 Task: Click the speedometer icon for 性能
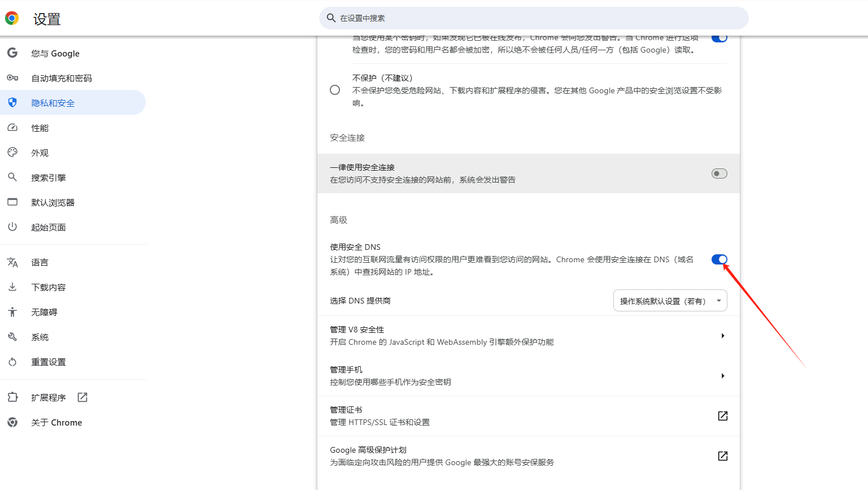[12, 128]
